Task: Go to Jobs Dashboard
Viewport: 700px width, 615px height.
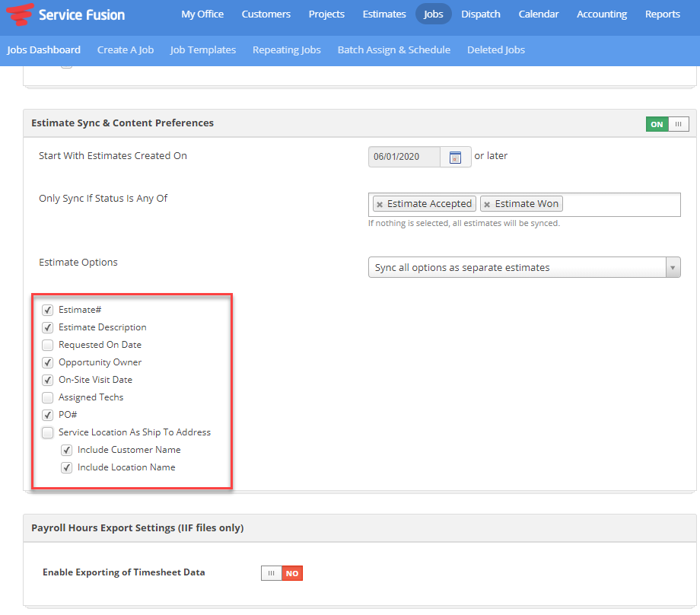Action: (44, 50)
